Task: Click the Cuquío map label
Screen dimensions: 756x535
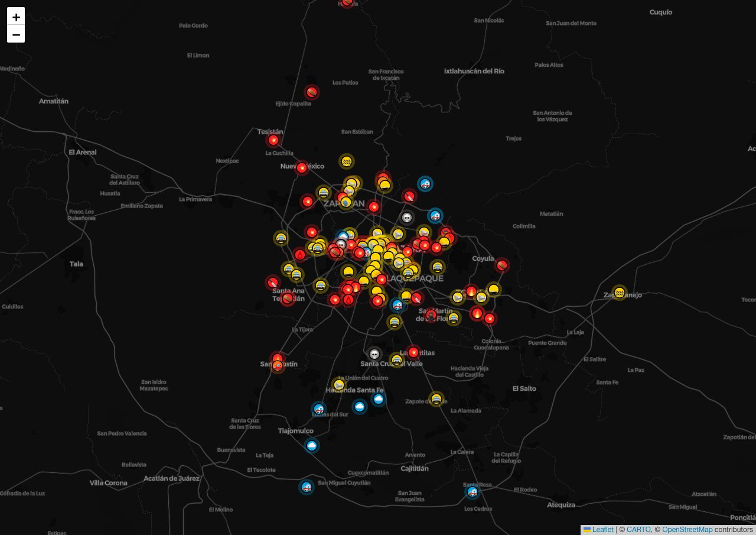Action: click(661, 12)
